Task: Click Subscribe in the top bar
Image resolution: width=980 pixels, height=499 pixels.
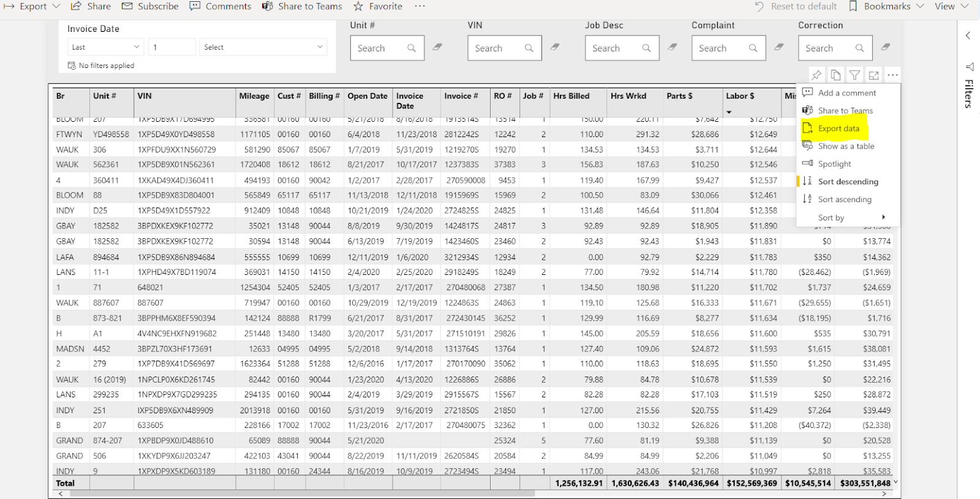Action: pyautogui.click(x=150, y=6)
